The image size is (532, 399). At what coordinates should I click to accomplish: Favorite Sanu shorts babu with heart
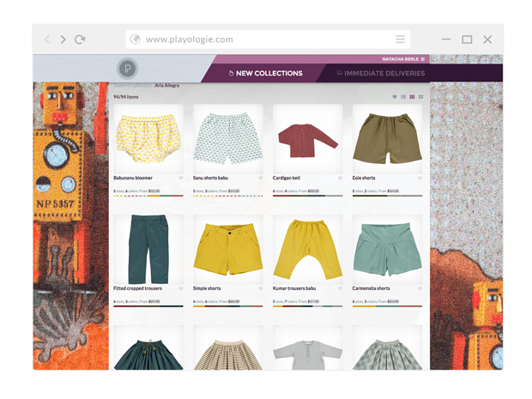point(261,178)
